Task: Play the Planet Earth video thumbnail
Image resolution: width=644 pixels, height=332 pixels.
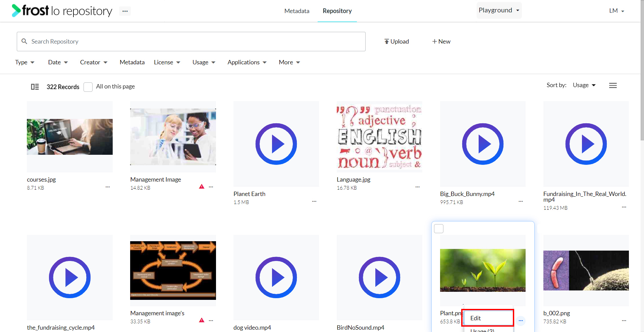Action: point(276,144)
